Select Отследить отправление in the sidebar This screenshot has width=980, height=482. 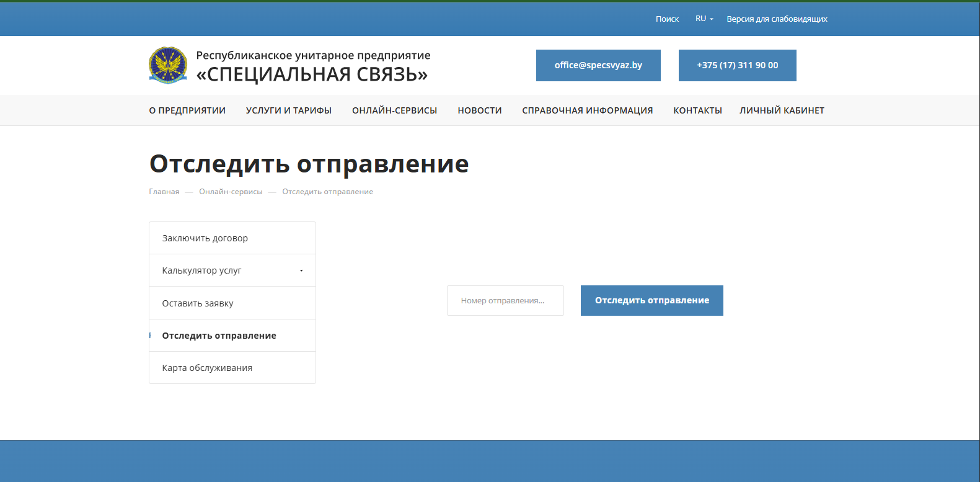(x=232, y=336)
